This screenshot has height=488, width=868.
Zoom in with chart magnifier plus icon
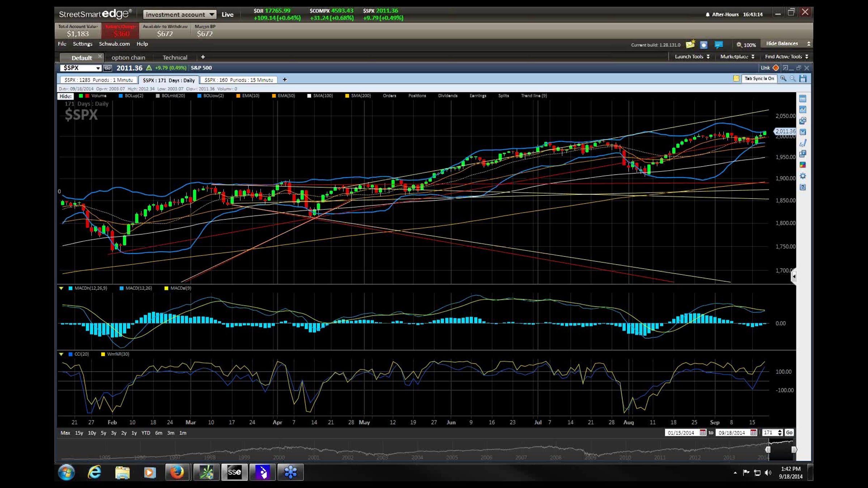[x=783, y=78]
